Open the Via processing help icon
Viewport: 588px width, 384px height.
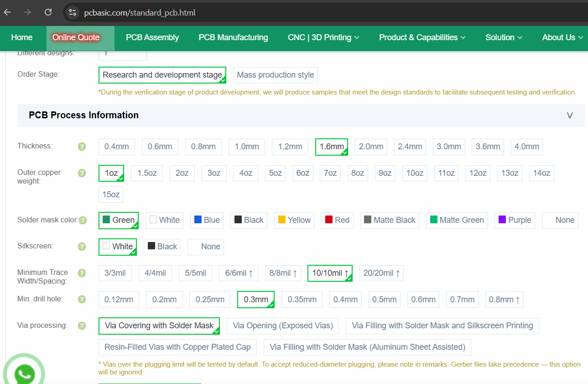82,326
